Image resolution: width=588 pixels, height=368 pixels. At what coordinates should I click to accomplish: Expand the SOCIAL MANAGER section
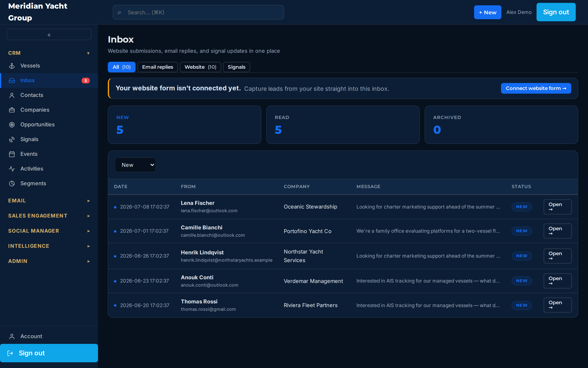coord(49,231)
